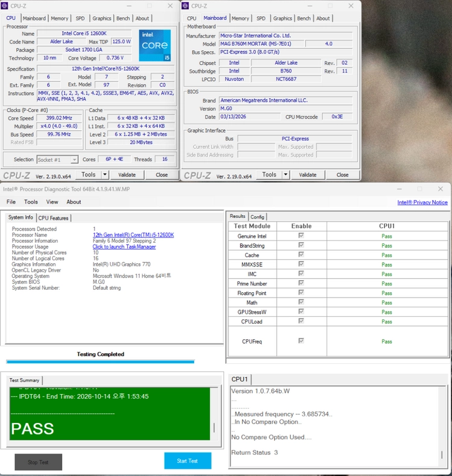Click the CPU-Z app icon in right Mainboard window
Viewport: 452px width, 476px height.
pyautogui.click(x=185, y=6)
